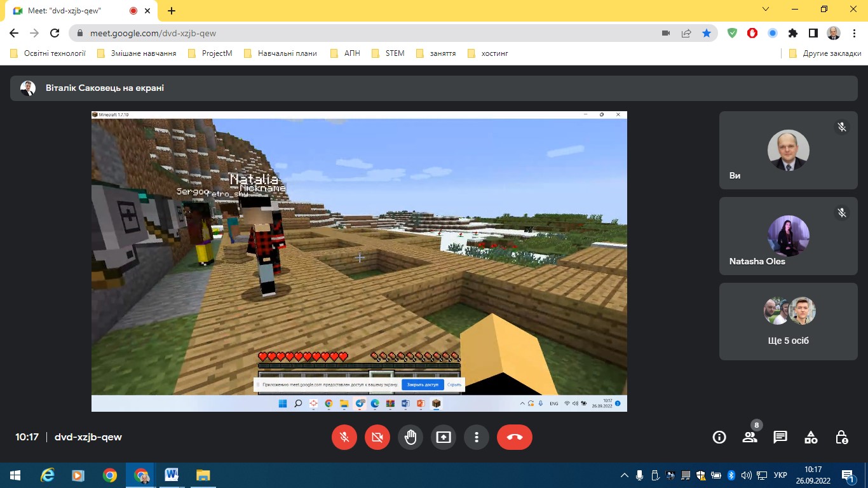Open Chrome three-dot menu
This screenshot has width=868, height=488.
853,33
